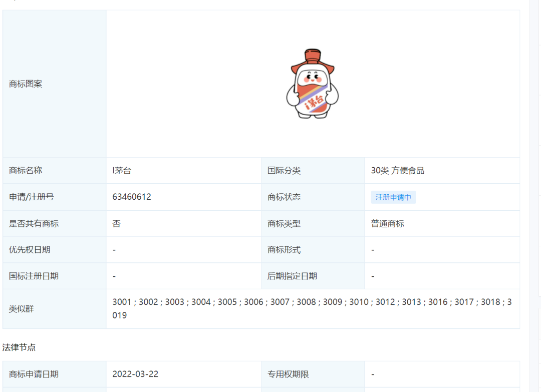Click the 国际分类 label cell
The height and width of the screenshot is (392, 541).
click(313, 170)
